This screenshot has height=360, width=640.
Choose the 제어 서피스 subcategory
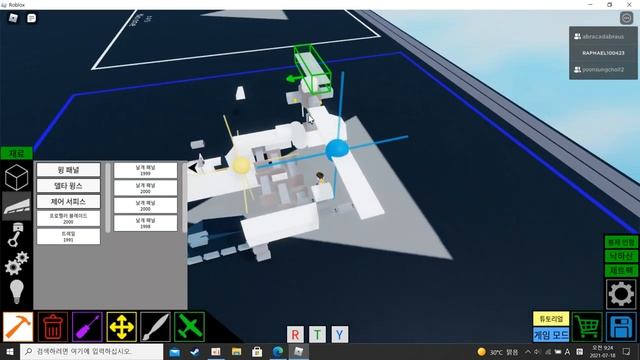(68, 202)
